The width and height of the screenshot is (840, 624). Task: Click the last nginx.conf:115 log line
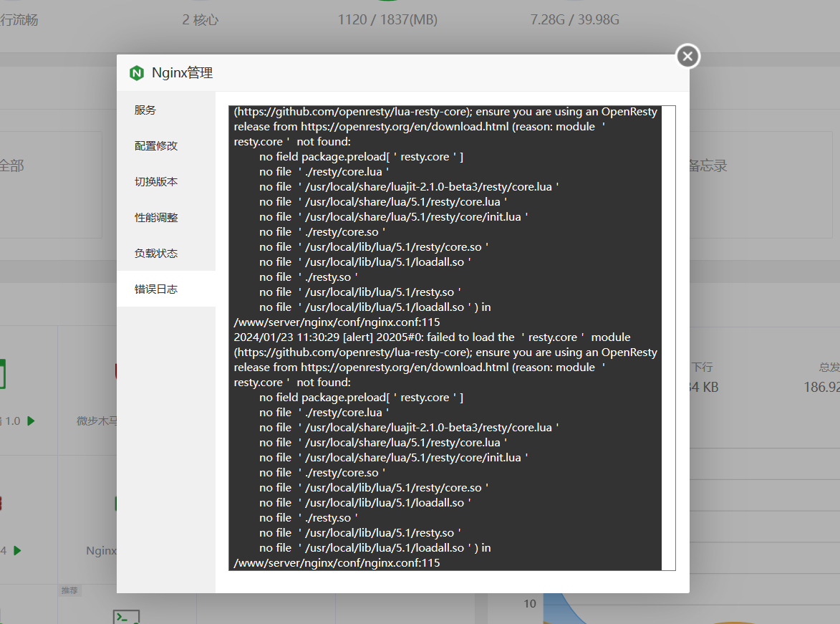337,563
